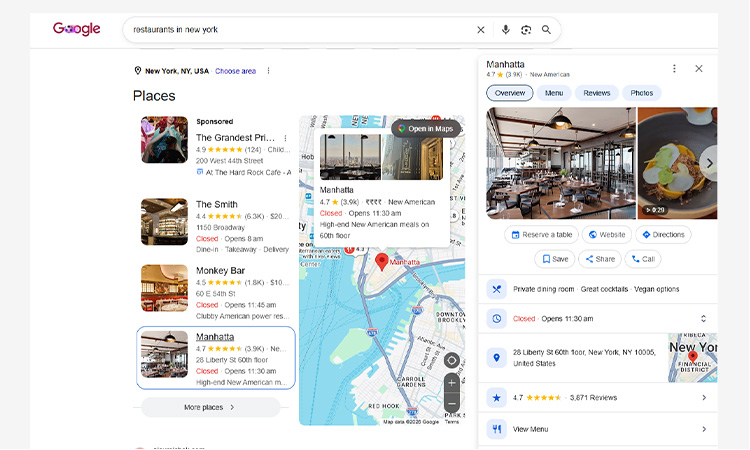Click the map Terms link

click(452, 422)
